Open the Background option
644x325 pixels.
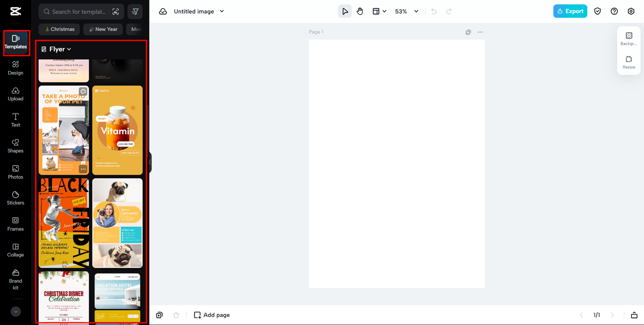tap(629, 39)
